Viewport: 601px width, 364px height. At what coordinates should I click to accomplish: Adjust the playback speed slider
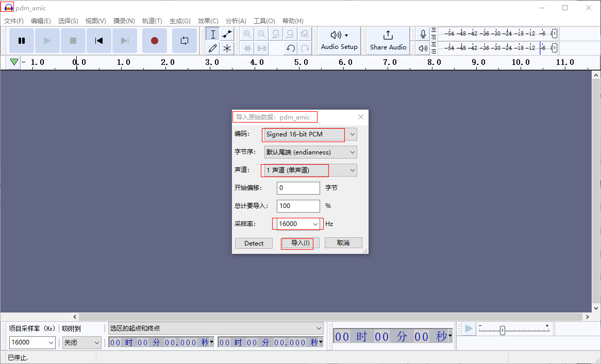pos(503,331)
